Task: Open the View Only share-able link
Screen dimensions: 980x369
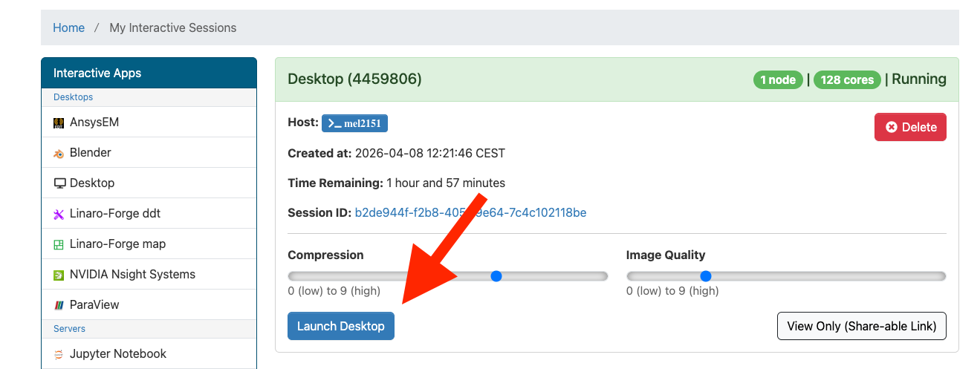Action: [x=861, y=326]
